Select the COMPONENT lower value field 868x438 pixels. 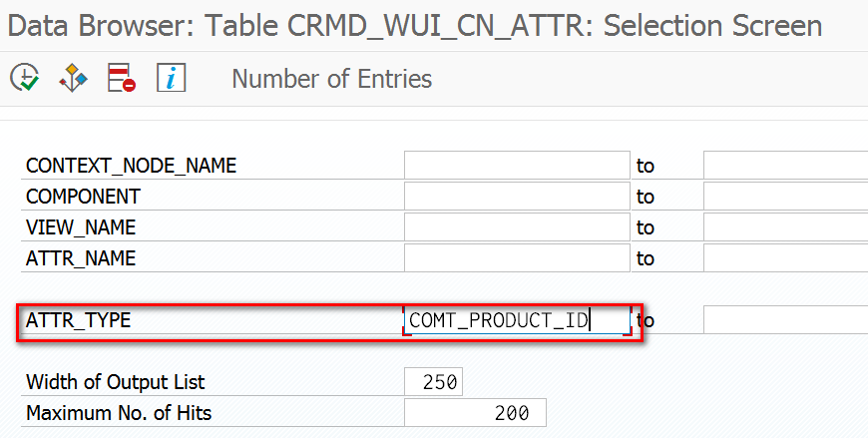click(x=517, y=197)
